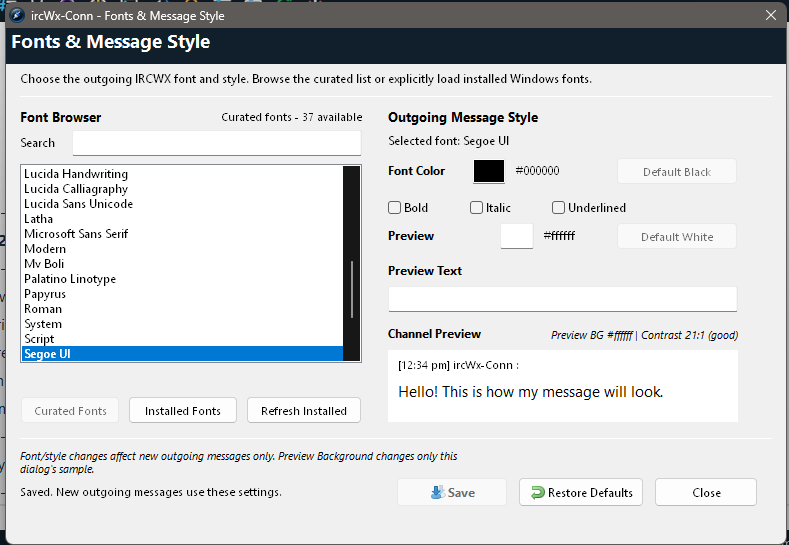Click Refresh Installed button
The height and width of the screenshot is (545, 789).
point(304,411)
